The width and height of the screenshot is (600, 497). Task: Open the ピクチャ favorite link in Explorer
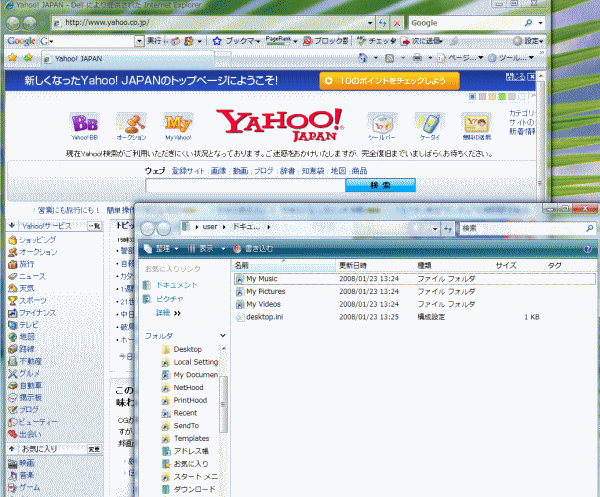pos(170,299)
